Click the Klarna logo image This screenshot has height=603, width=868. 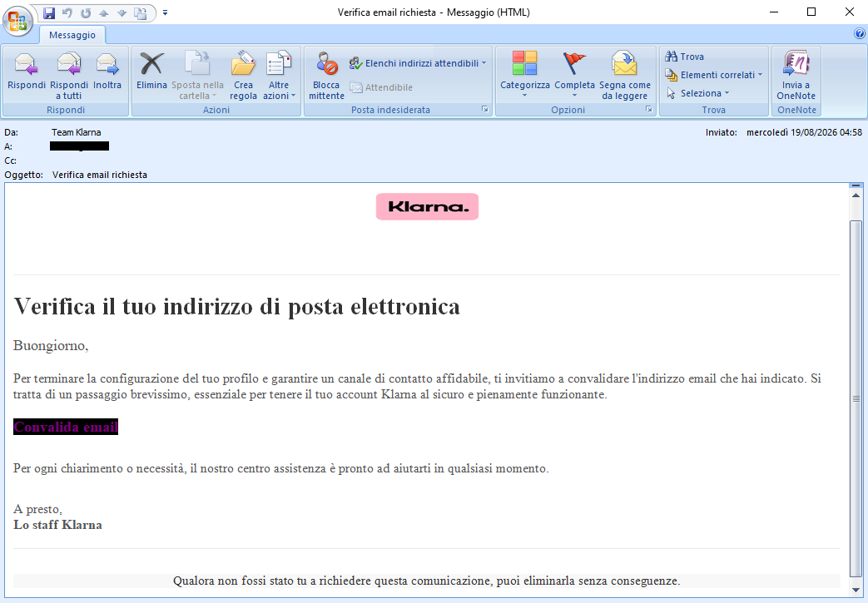[x=428, y=207]
